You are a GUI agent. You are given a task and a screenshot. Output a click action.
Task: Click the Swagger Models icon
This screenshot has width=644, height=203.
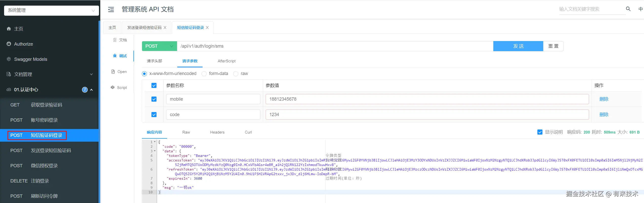click(x=9, y=59)
